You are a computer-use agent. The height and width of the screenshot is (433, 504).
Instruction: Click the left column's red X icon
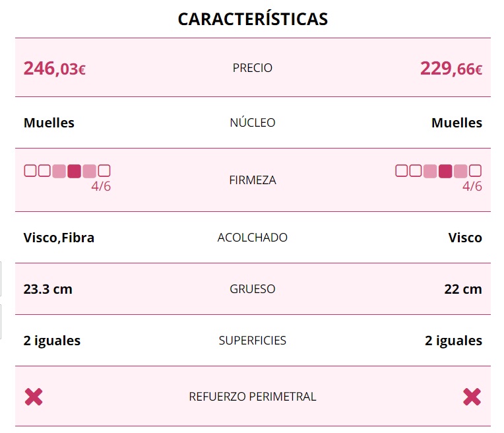click(34, 397)
